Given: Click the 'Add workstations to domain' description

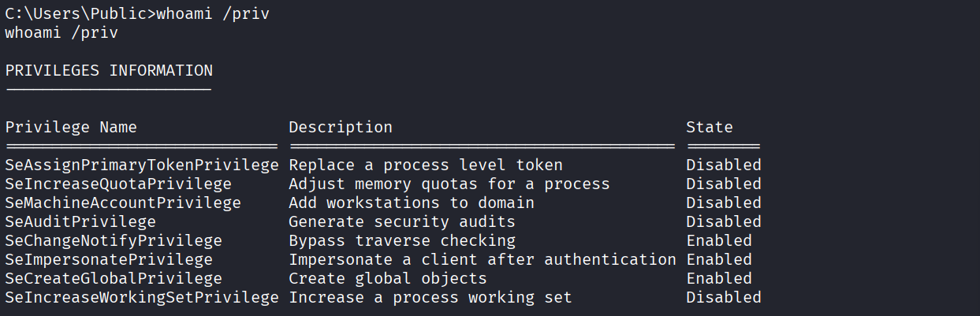Looking at the screenshot, I should 412,203.
